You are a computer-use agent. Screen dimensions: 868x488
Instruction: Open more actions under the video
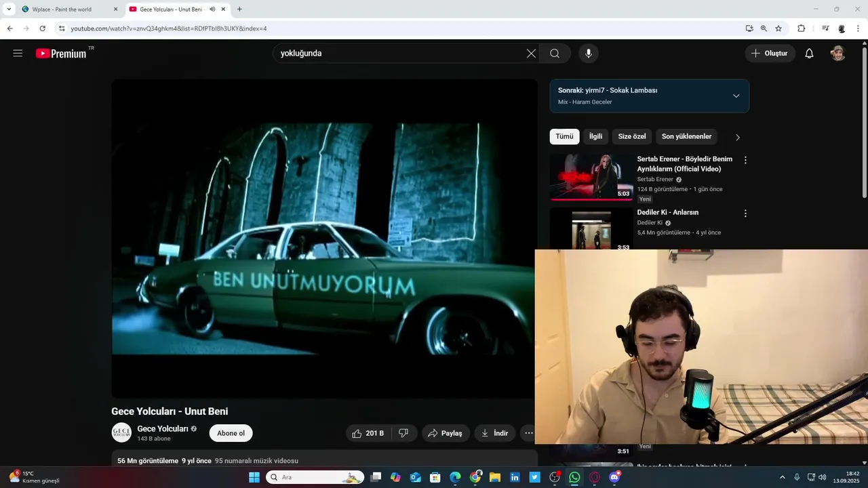(x=529, y=433)
